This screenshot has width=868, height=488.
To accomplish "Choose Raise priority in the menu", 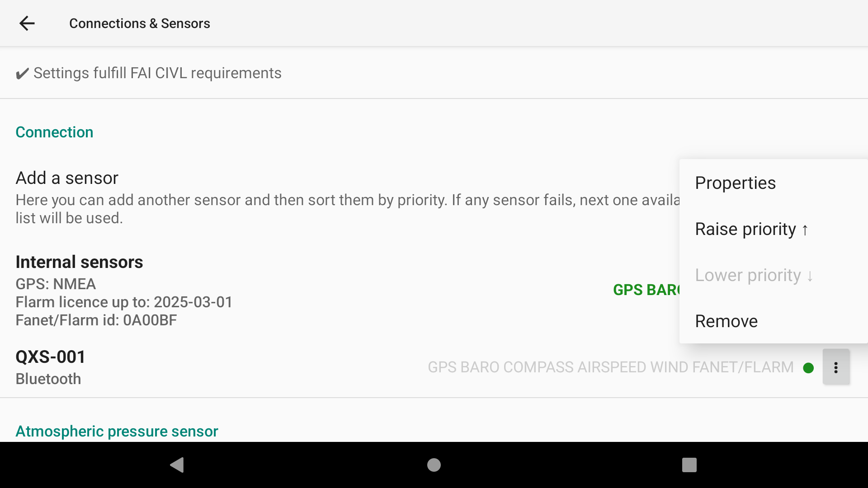I will pos(774,229).
